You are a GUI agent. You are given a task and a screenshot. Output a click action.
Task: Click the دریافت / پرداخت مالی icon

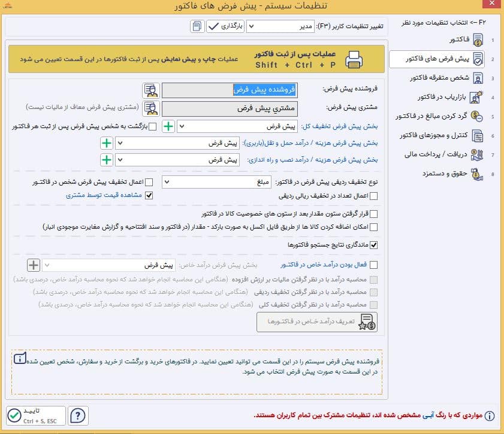476,154
